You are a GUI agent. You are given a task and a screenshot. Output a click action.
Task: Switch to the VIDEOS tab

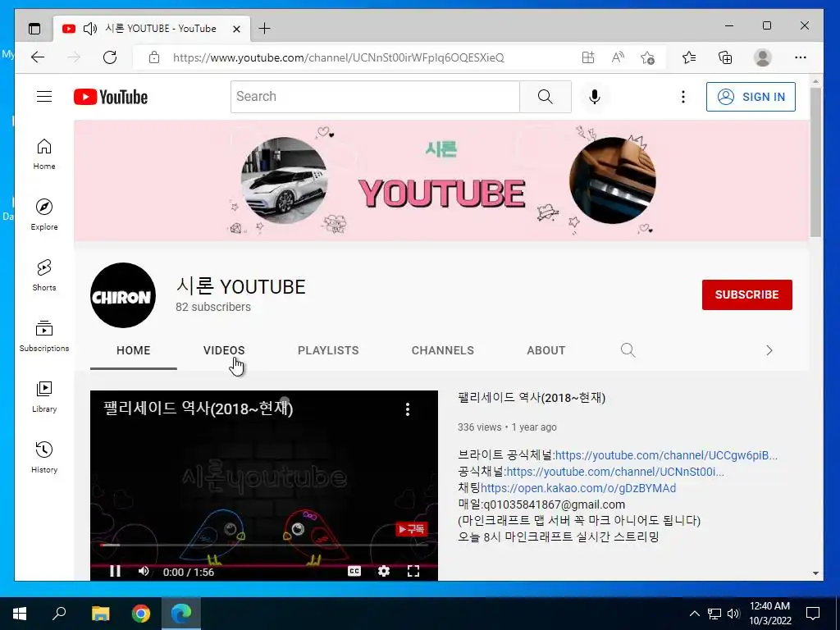(224, 350)
